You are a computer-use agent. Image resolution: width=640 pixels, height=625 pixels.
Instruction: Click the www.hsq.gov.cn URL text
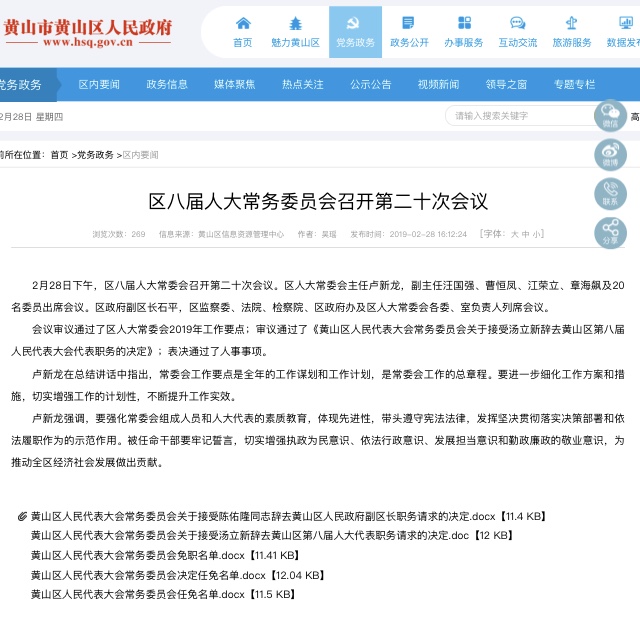pos(88,42)
